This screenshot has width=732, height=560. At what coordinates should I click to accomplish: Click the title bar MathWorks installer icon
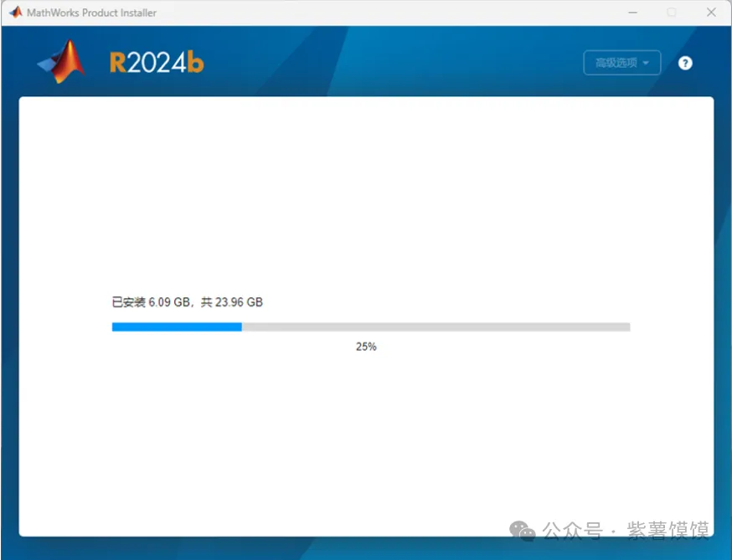click(x=16, y=13)
